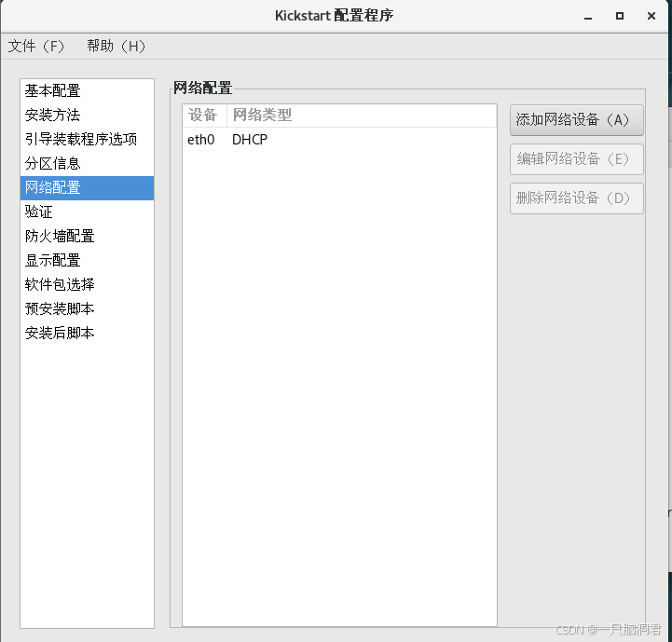Image resolution: width=672 pixels, height=642 pixels.
Task: Select 显示配置 in the list
Action: pyautogui.click(x=87, y=260)
